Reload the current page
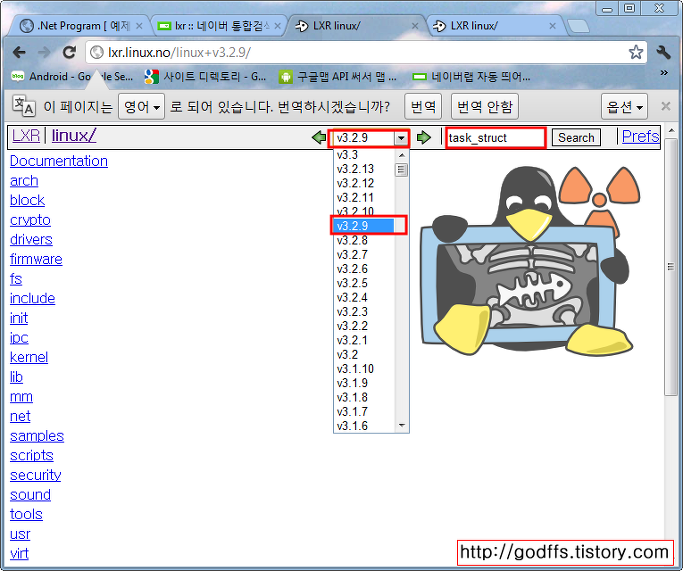 coord(69,53)
